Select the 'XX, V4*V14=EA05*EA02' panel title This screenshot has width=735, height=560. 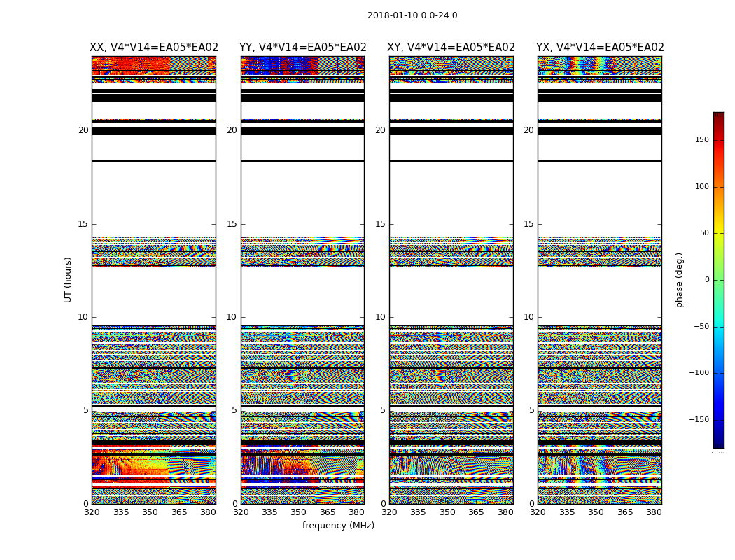click(154, 48)
